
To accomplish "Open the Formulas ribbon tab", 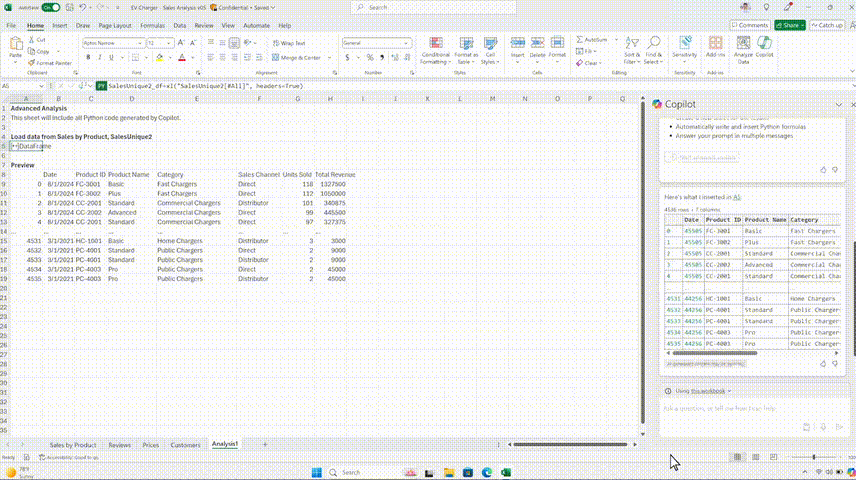I will click(152, 26).
